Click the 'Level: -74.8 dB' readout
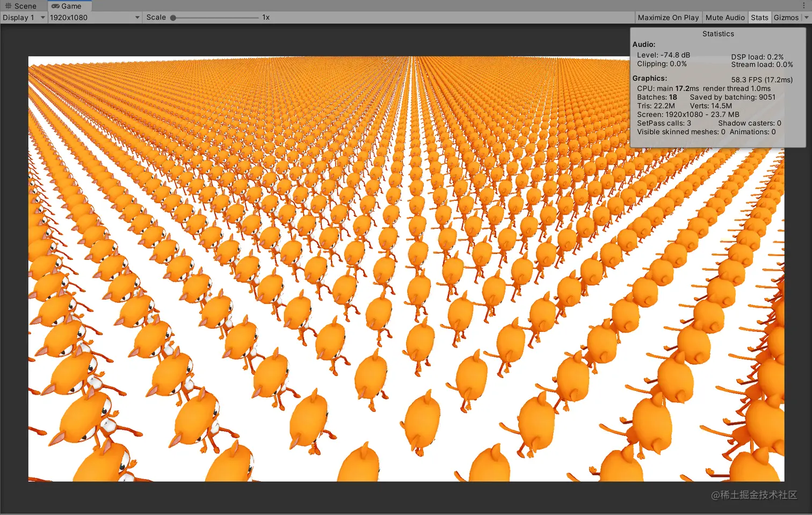 click(x=663, y=55)
